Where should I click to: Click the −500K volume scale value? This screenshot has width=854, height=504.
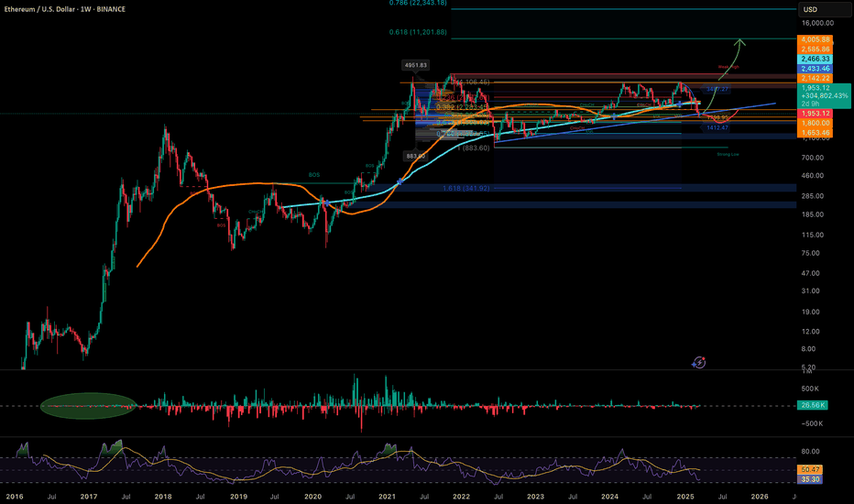(x=812, y=423)
